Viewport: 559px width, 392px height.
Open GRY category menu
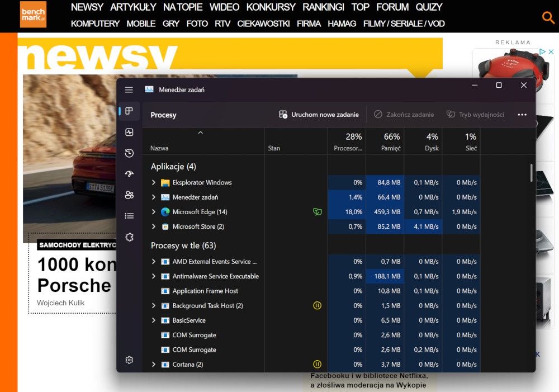coord(170,23)
